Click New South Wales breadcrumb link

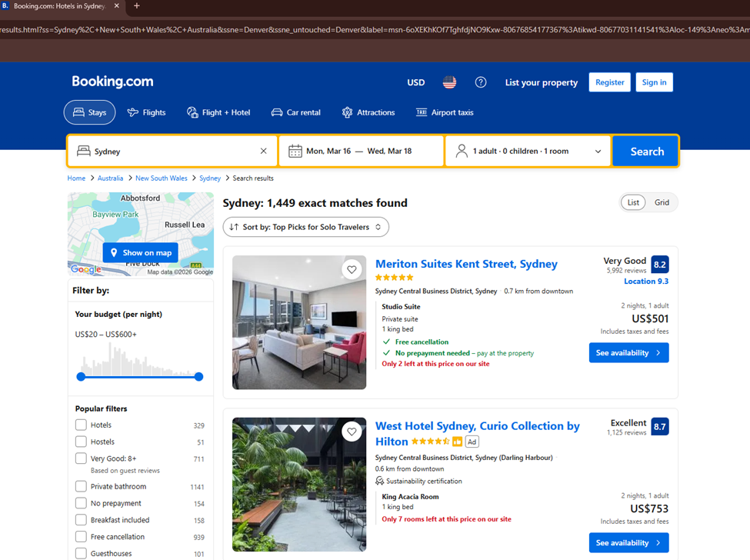162,178
